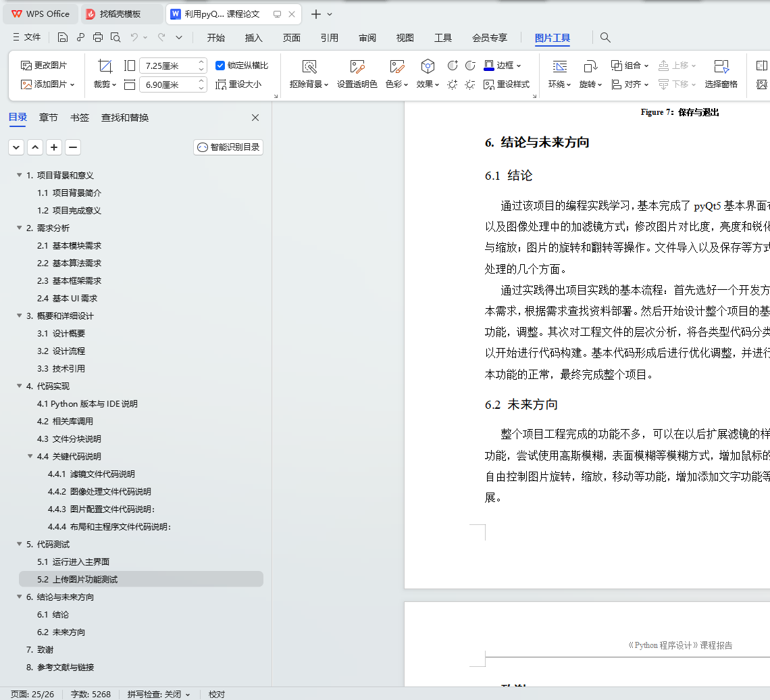Switch to the View (视图) ribbon tab

point(405,38)
